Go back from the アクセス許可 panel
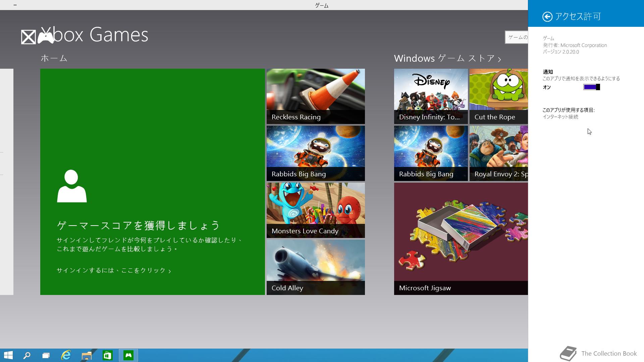Image resolution: width=644 pixels, height=362 pixels. tap(547, 17)
